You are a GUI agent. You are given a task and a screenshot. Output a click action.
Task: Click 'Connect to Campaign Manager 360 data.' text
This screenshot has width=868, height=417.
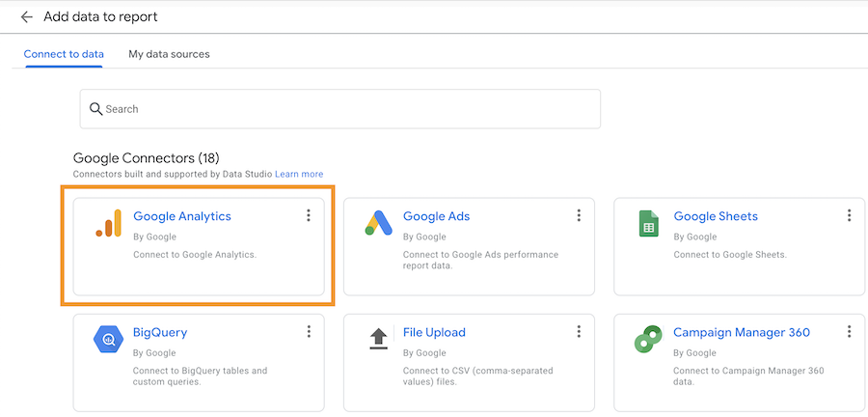coord(748,376)
